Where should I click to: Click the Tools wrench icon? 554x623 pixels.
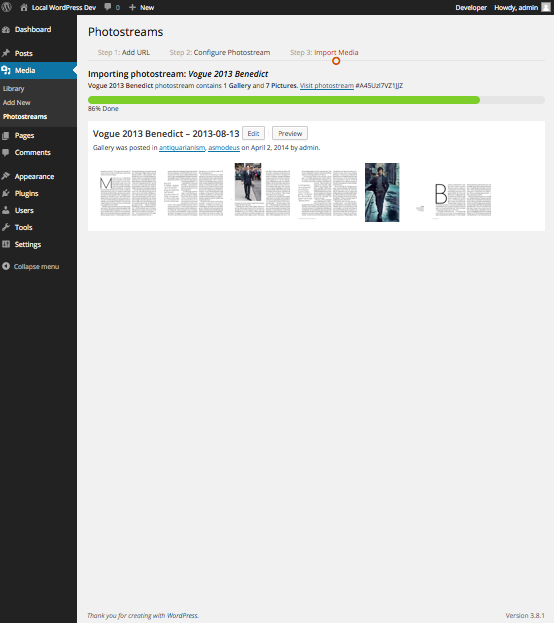point(6,227)
